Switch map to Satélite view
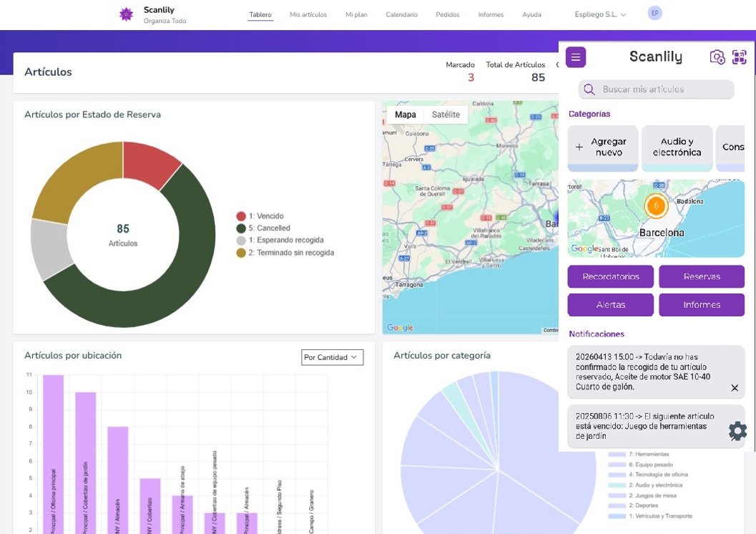The image size is (756, 534). pos(446,115)
